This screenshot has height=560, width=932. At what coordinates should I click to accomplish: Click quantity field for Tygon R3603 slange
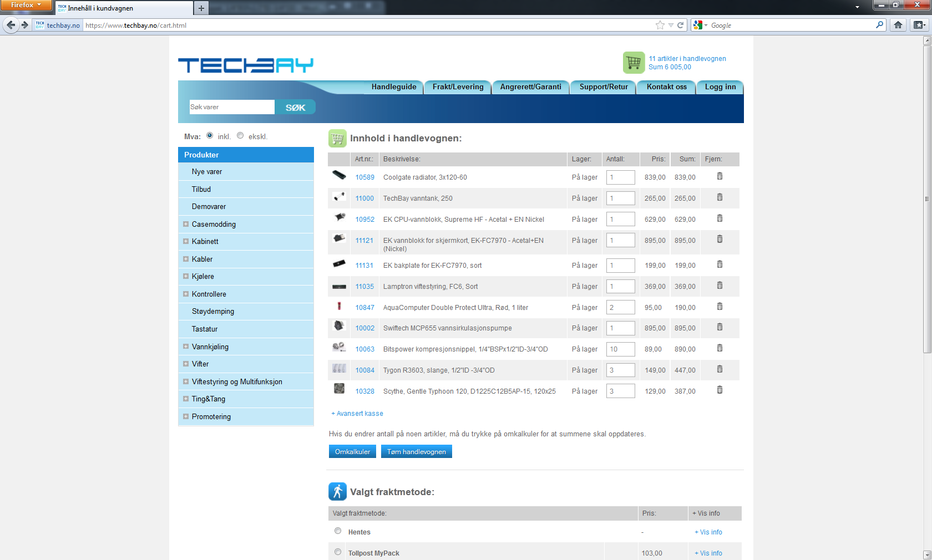pos(620,370)
